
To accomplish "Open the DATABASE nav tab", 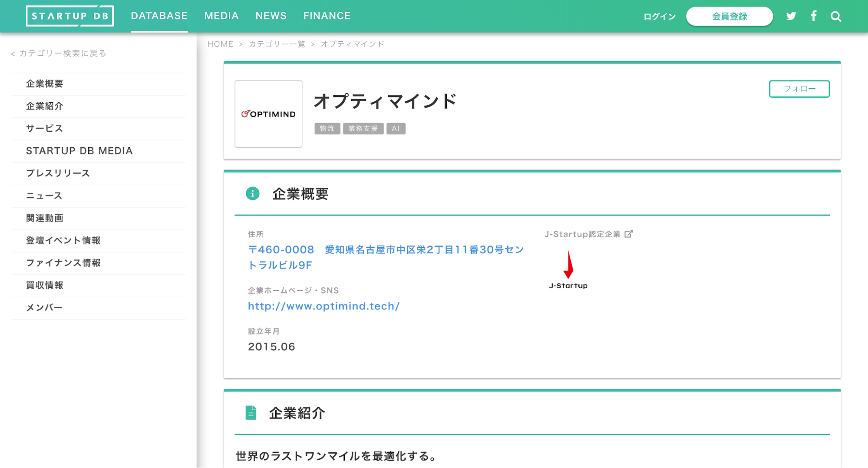I will click(x=159, y=16).
